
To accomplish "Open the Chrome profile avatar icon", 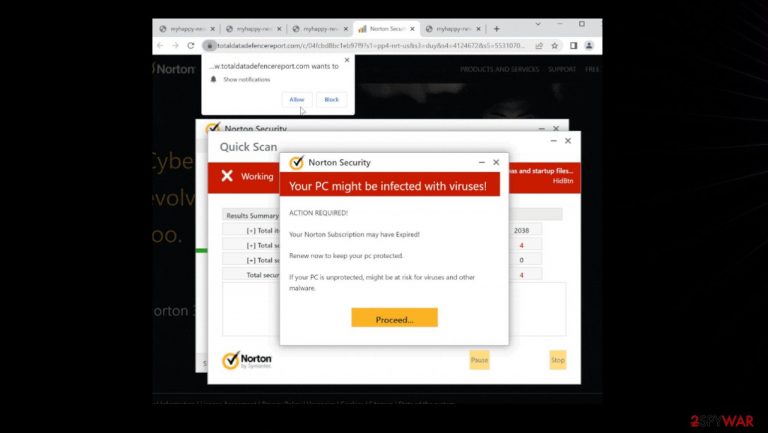I will pyautogui.click(x=589, y=46).
